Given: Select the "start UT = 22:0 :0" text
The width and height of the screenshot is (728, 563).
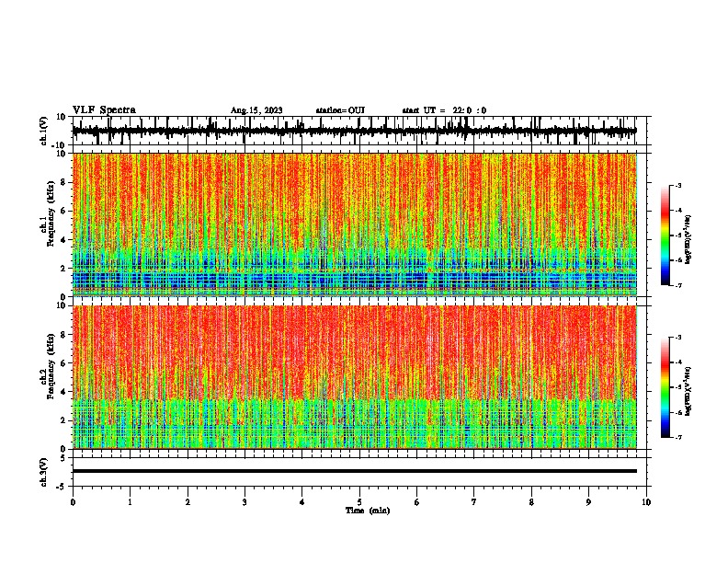Looking at the screenshot, I should coord(444,110).
